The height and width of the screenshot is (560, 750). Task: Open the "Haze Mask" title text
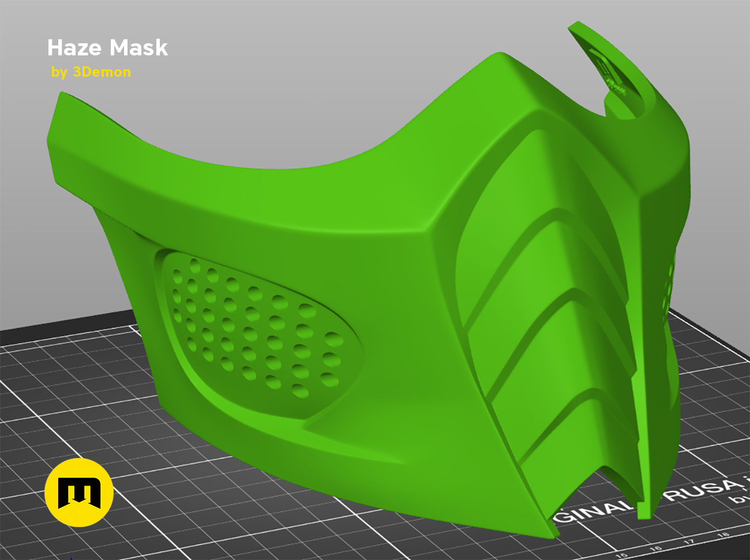[108, 48]
